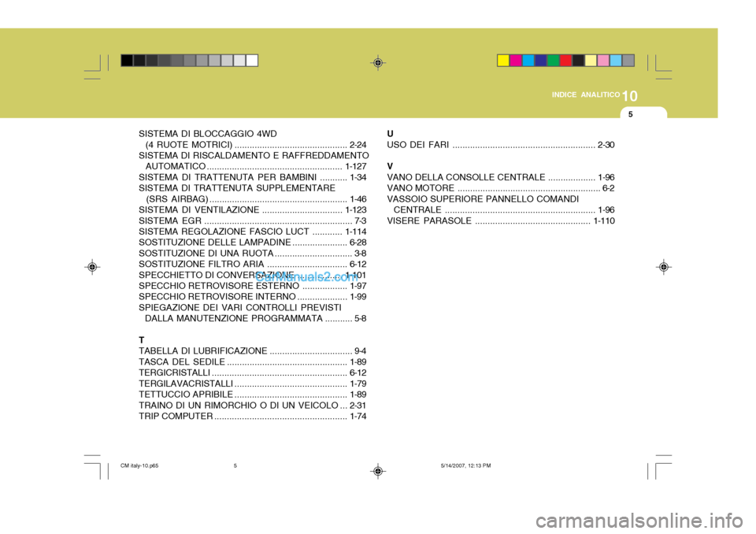This screenshot has width=756, height=534.
Task: Pick the magenta swatch in color bar
Action: click(x=516, y=61)
